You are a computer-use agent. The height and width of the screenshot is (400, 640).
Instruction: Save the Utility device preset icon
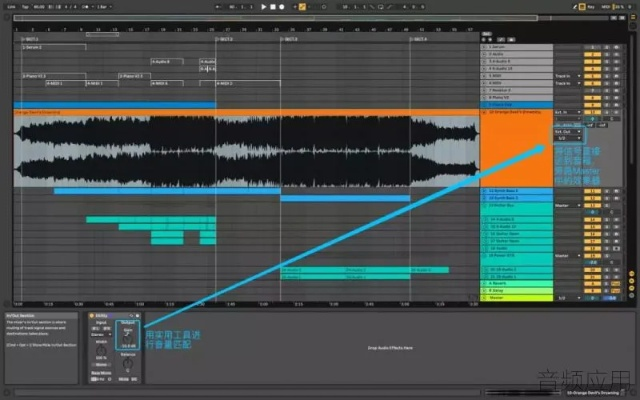(138, 314)
